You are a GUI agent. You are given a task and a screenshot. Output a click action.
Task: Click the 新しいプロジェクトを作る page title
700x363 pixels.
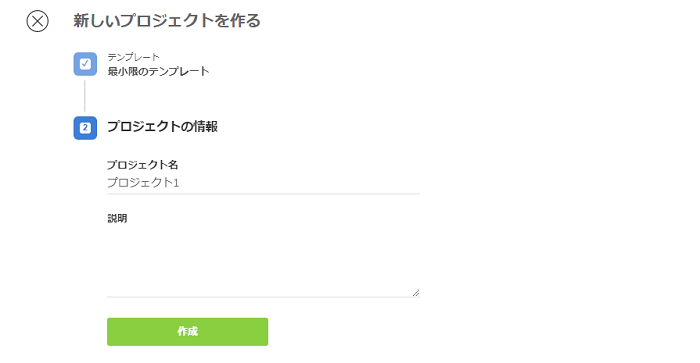pyautogui.click(x=167, y=21)
